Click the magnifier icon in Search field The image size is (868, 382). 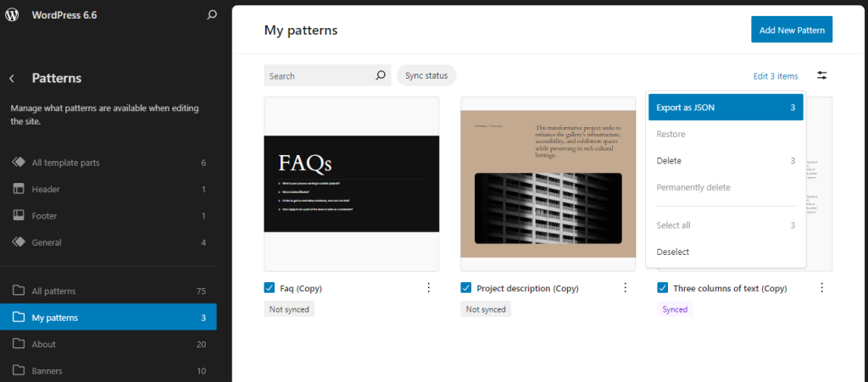point(381,75)
